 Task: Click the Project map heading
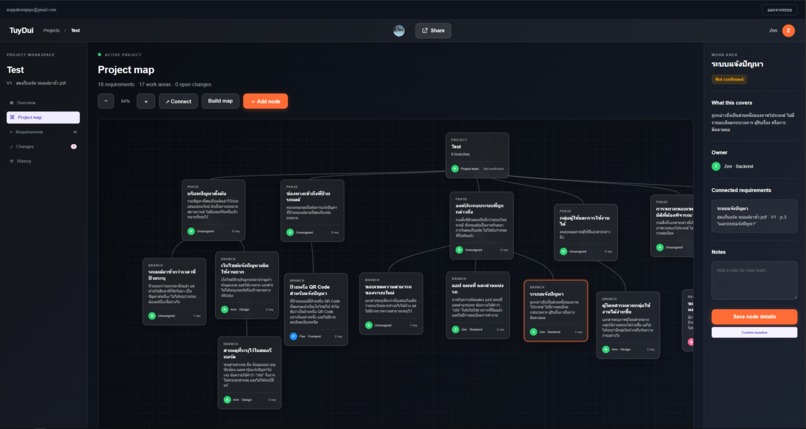(x=126, y=70)
